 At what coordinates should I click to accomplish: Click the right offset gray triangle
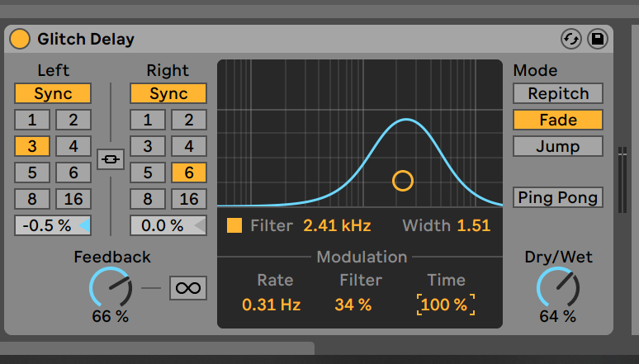tap(198, 225)
